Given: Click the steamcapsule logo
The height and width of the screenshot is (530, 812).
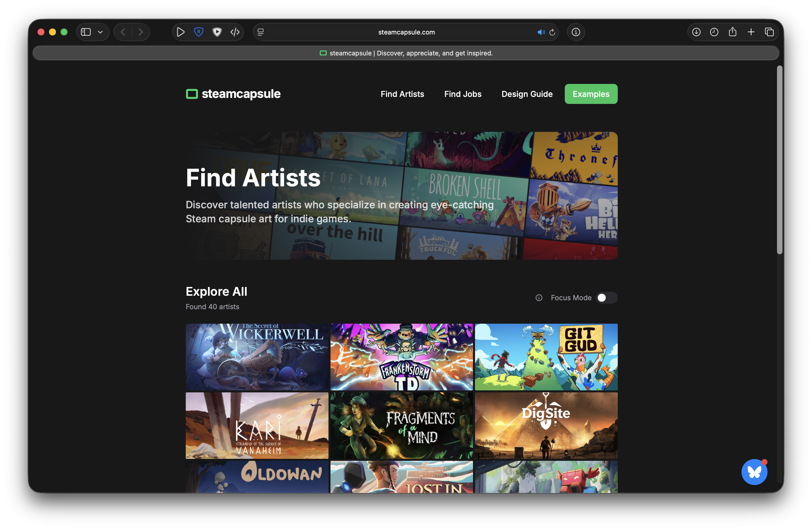Looking at the screenshot, I should pos(233,94).
